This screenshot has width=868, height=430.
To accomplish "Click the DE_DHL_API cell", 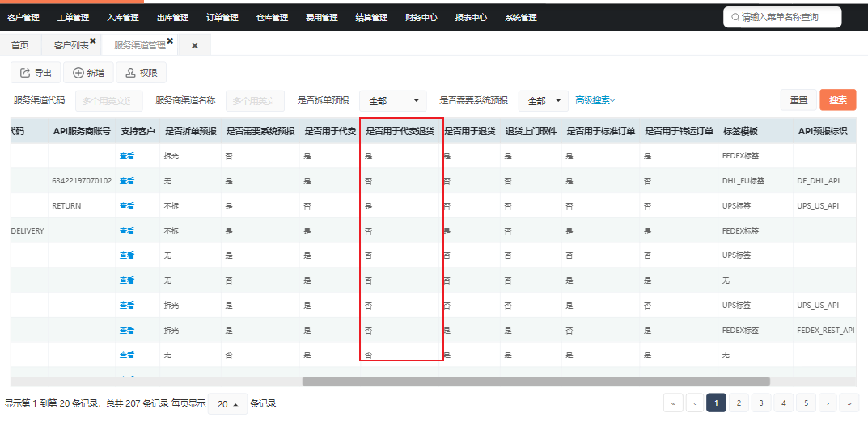I will pyautogui.click(x=819, y=180).
